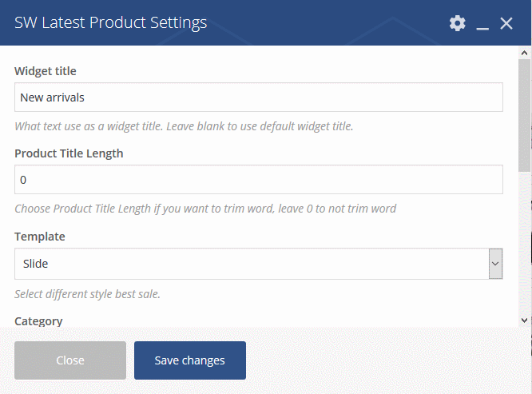Click the help text about default widget title

click(184, 126)
